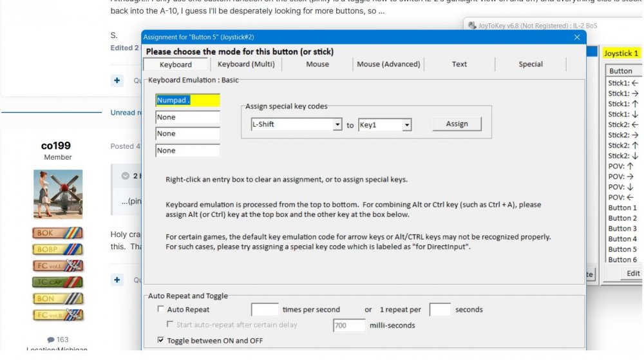This screenshot has height=360, width=644.
Task: Select Stick2 down arrow row
Action: tap(623, 156)
